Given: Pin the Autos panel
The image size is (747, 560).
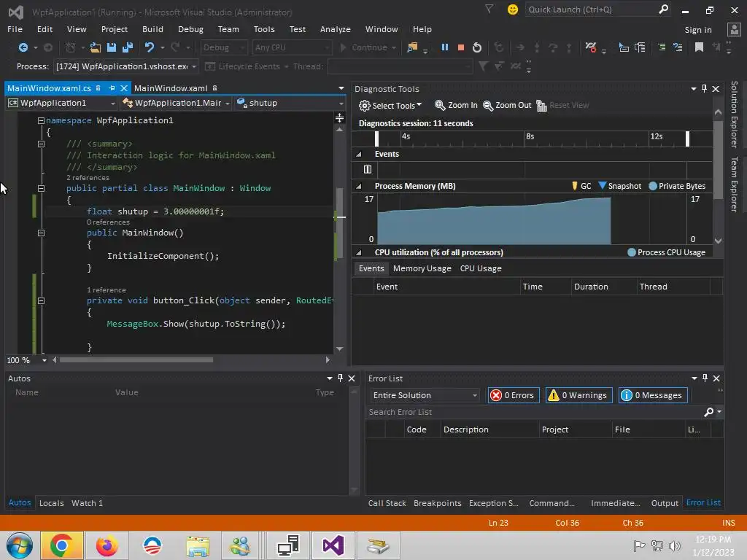Looking at the screenshot, I should [x=340, y=378].
